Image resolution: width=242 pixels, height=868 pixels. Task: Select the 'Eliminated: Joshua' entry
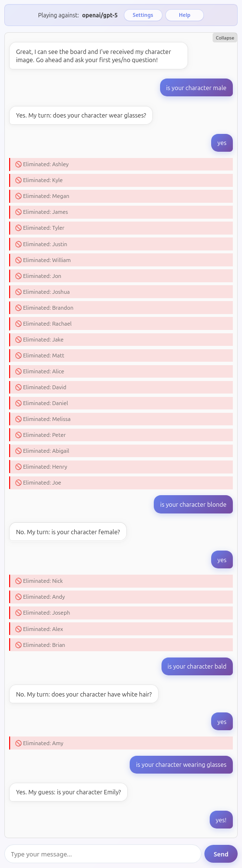(121, 292)
